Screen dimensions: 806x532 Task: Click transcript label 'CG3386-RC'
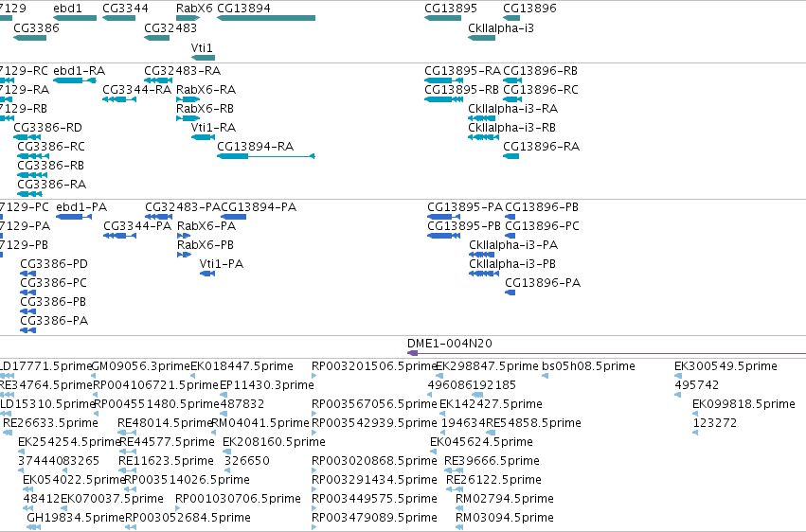[51, 147]
